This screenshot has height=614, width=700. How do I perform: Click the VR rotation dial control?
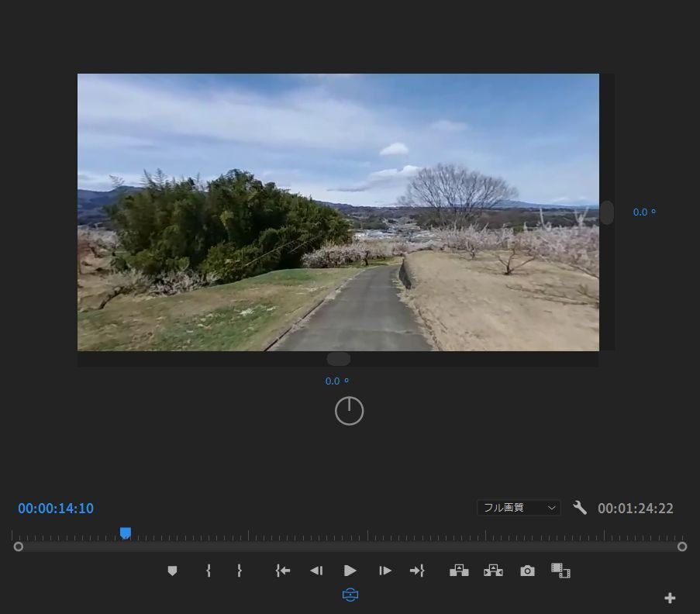click(x=349, y=411)
